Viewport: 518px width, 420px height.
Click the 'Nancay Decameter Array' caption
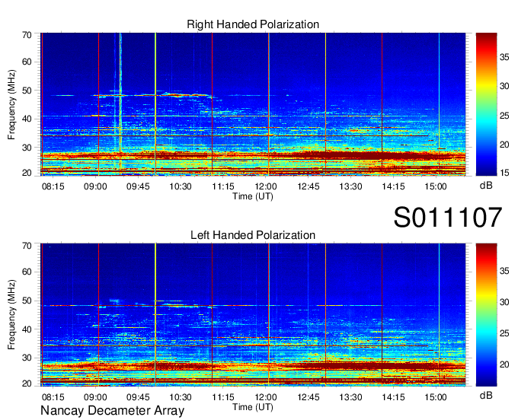coord(112,411)
